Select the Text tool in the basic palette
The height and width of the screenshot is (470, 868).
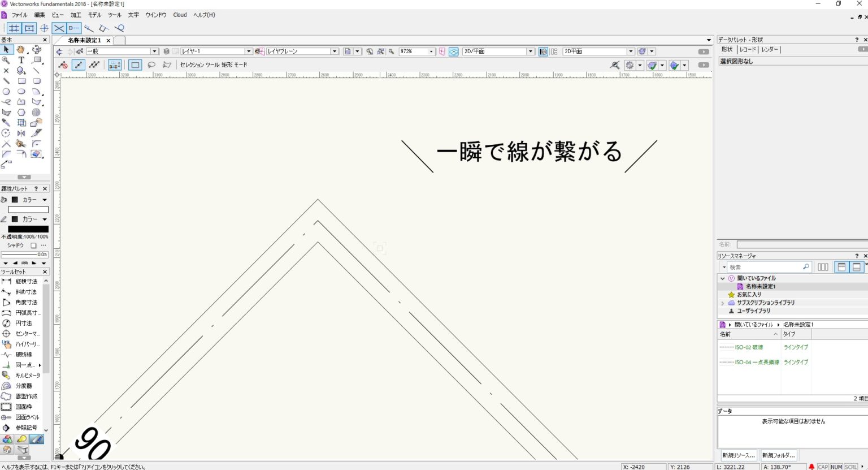21,60
